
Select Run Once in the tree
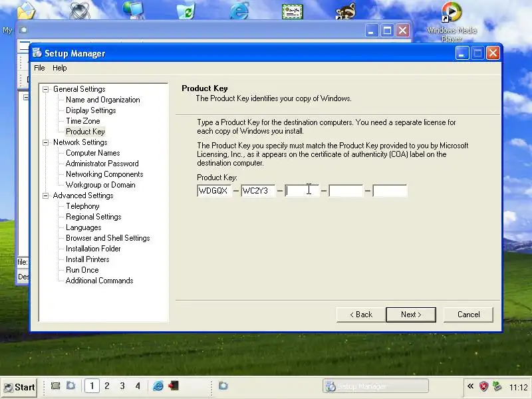[x=82, y=270]
